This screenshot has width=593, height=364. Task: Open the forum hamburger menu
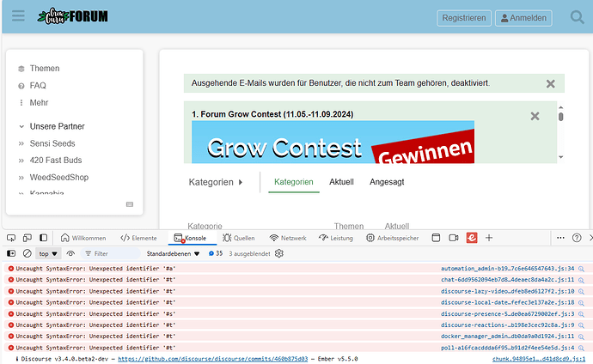[18, 15]
